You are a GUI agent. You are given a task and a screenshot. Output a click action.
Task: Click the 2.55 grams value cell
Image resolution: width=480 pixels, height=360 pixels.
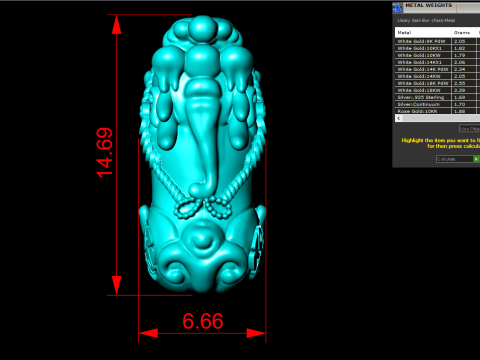click(464, 83)
